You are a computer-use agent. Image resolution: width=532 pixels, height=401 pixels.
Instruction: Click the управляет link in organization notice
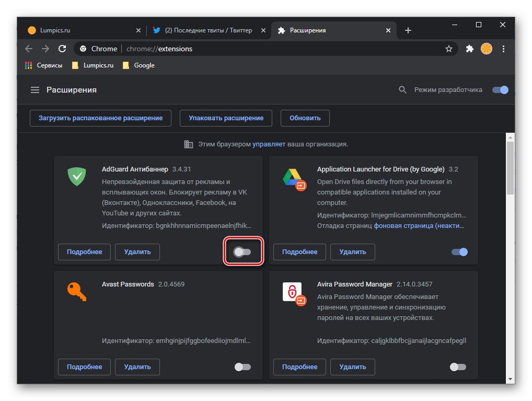pyautogui.click(x=269, y=144)
